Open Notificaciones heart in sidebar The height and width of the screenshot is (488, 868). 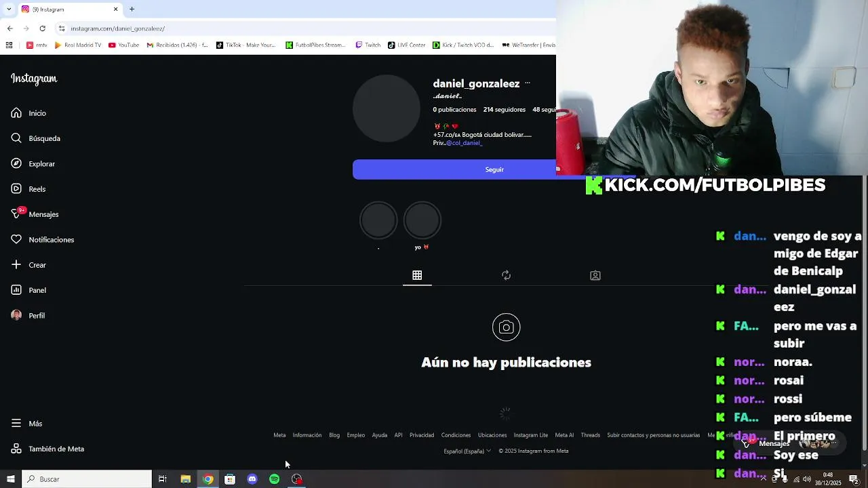[x=42, y=240]
